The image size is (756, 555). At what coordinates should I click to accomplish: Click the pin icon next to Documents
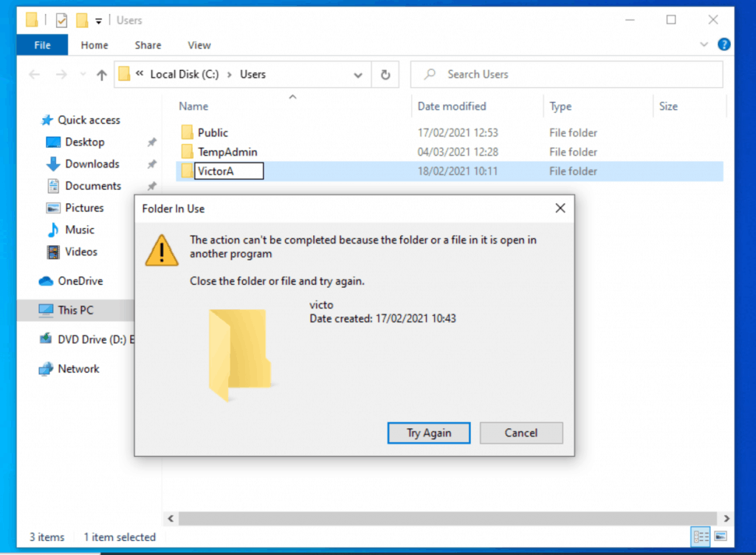point(152,186)
